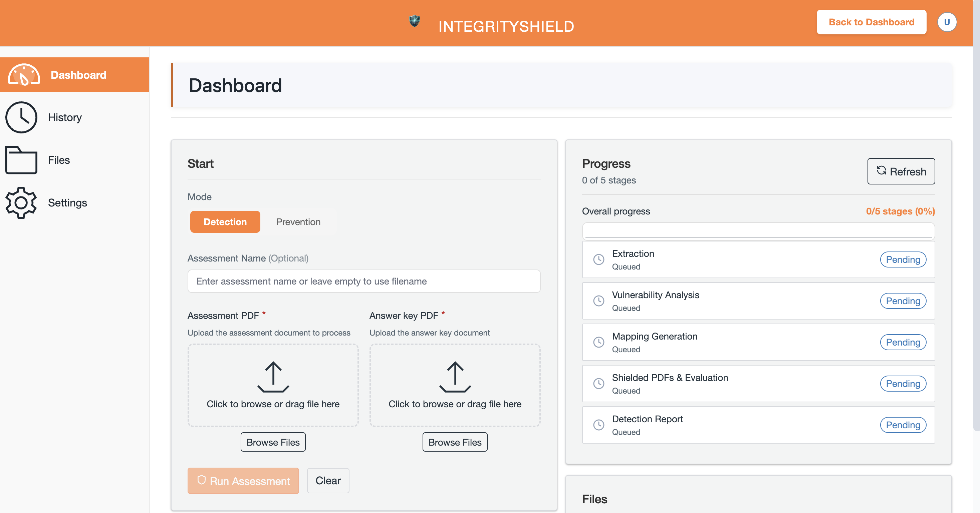
Task: Click the History clock icon
Action: [x=21, y=117]
